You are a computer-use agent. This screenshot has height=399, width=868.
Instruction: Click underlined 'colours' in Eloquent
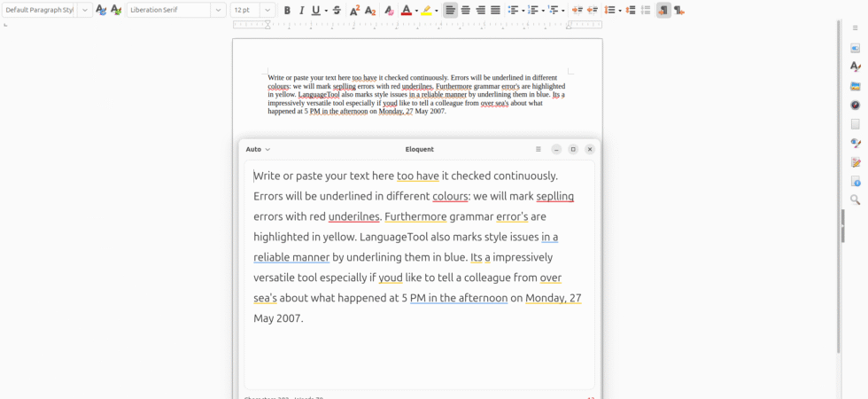(x=450, y=196)
